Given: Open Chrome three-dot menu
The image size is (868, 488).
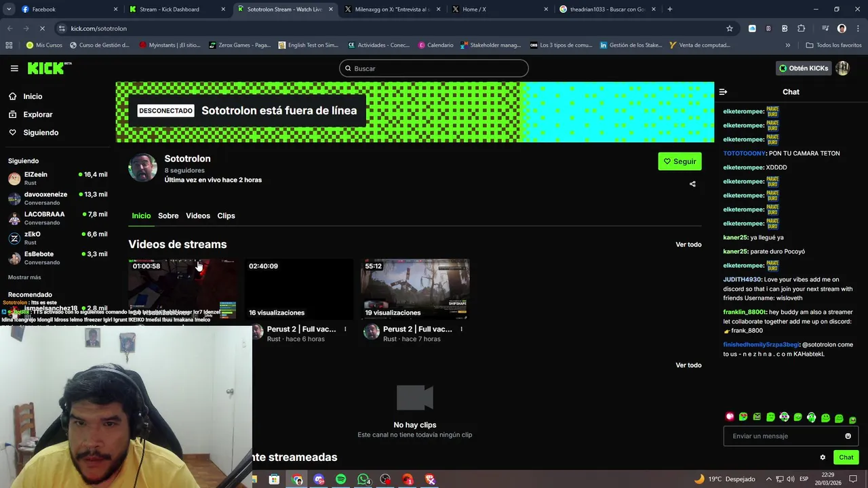Looking at the screenshot, I should (x=856, y=28).
